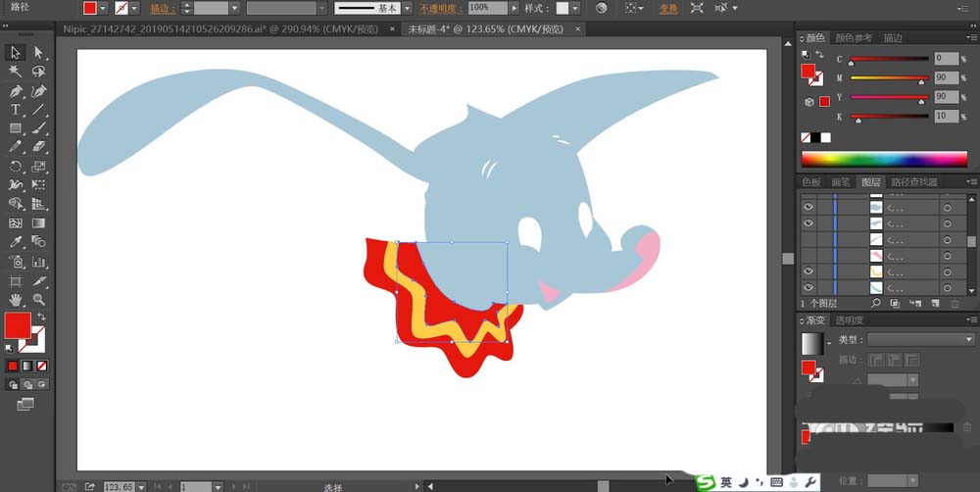
Task: Select the Column Graph tool
Action: [39, 262]
